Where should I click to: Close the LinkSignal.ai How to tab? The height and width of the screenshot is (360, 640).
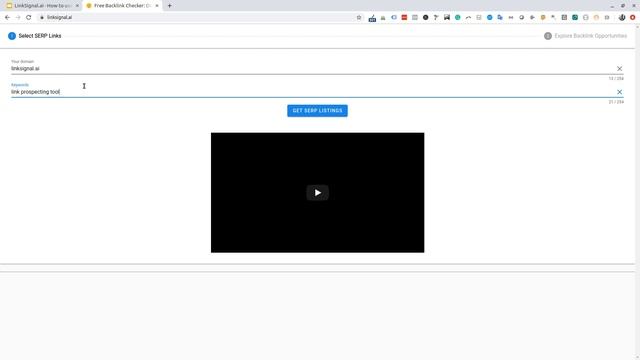(77, 6)
